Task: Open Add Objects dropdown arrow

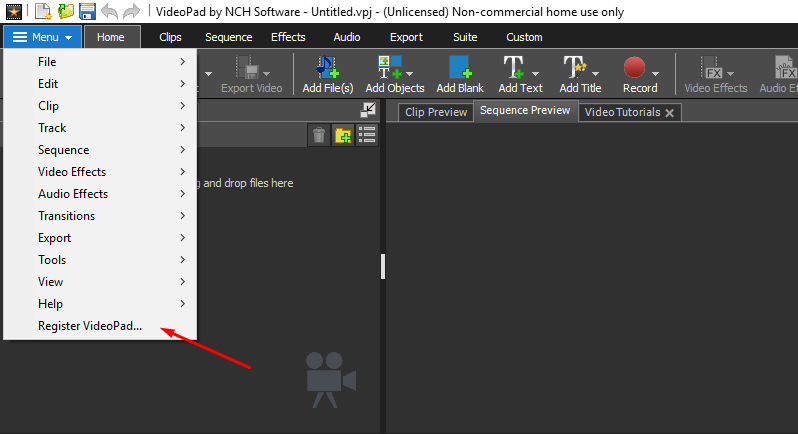Action: [x=410, y=74]
